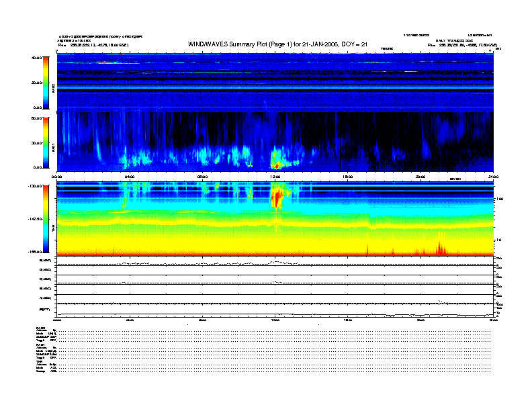This screenshot has width=532, height=411.
Task: Click the TNR panel color scale bar
Action: pyautogui.click(x=46, y=219)
